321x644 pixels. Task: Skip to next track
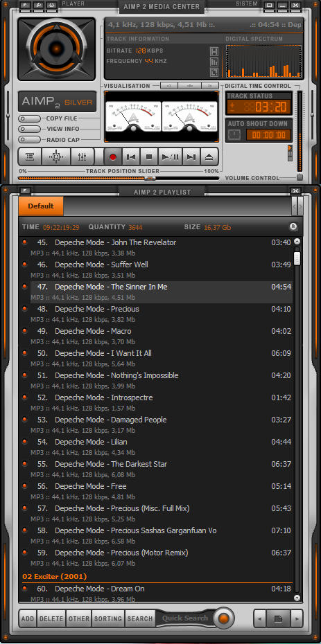point(191,157)
